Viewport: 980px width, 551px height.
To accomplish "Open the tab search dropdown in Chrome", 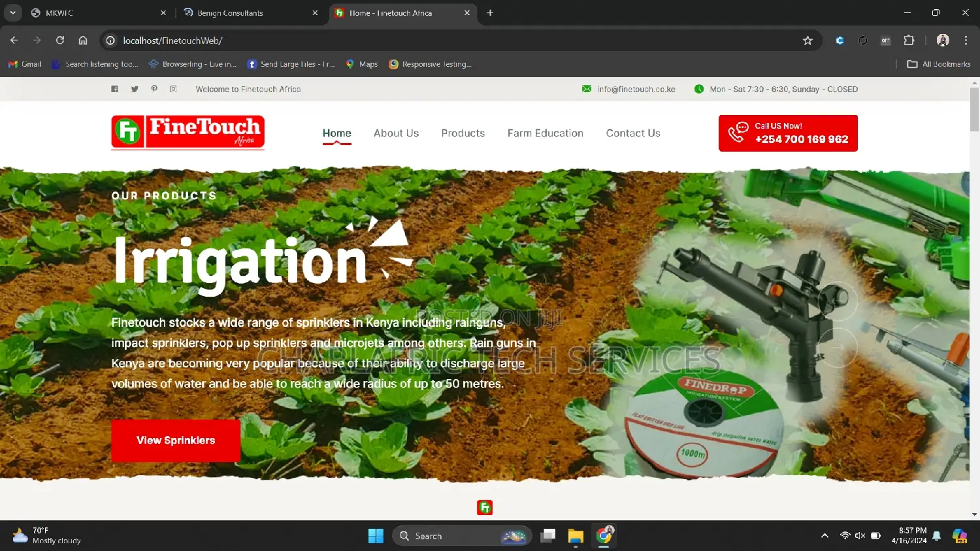I will (12, 12).
